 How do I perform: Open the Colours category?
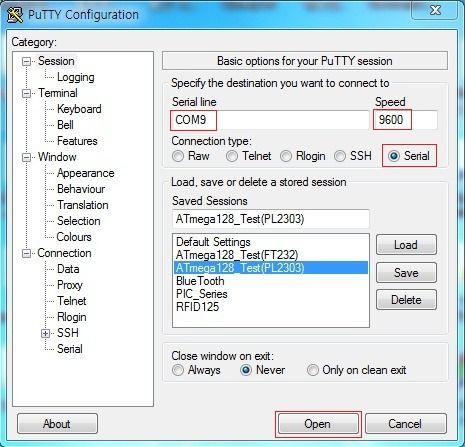74,237
